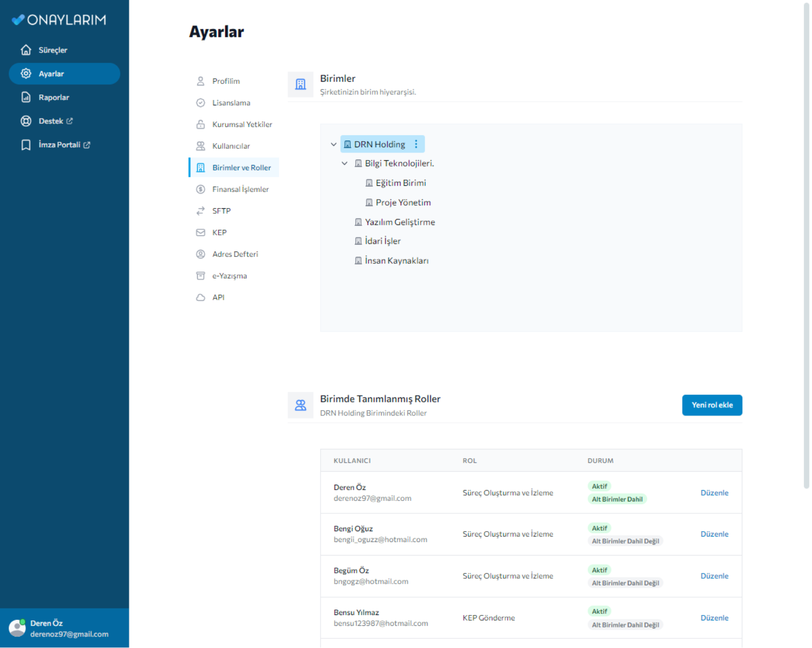Click the home icon next to Süreçler

point(26,50)
